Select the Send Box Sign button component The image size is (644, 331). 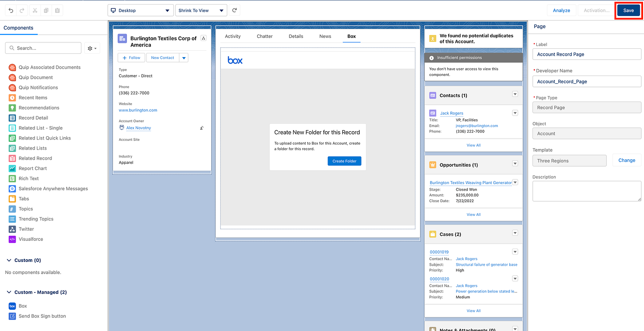(37, 316)
